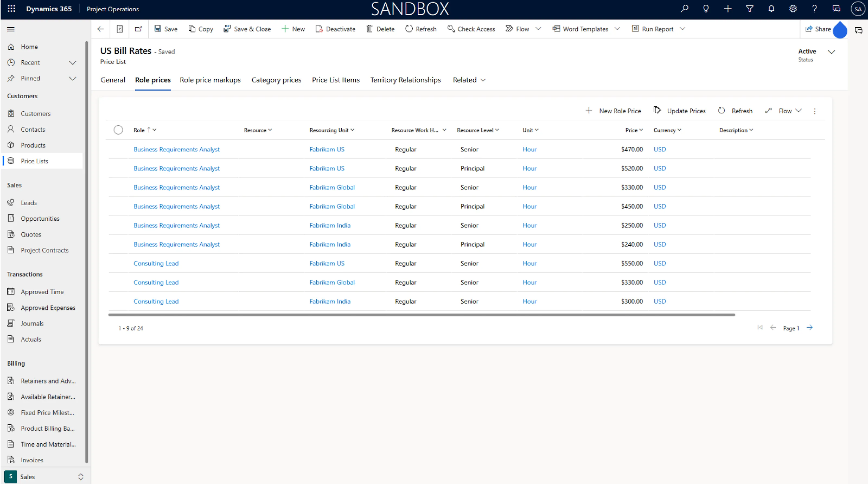The height and width of the screenshot is (484, 868).
Task: Collapse the hamburger navigation menu
Action: (x=11, y=29)
